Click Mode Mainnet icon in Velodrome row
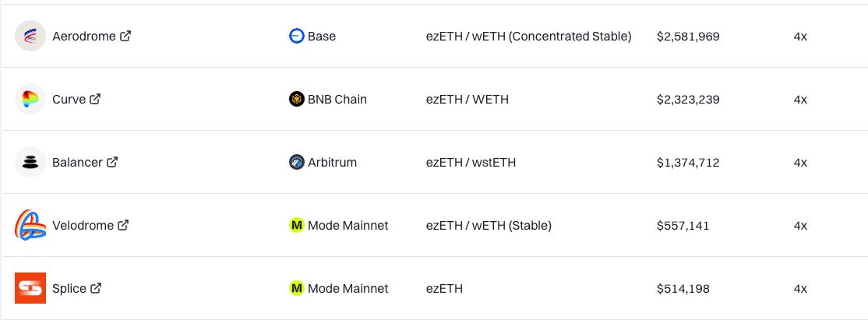 click(x=297, y=225)
